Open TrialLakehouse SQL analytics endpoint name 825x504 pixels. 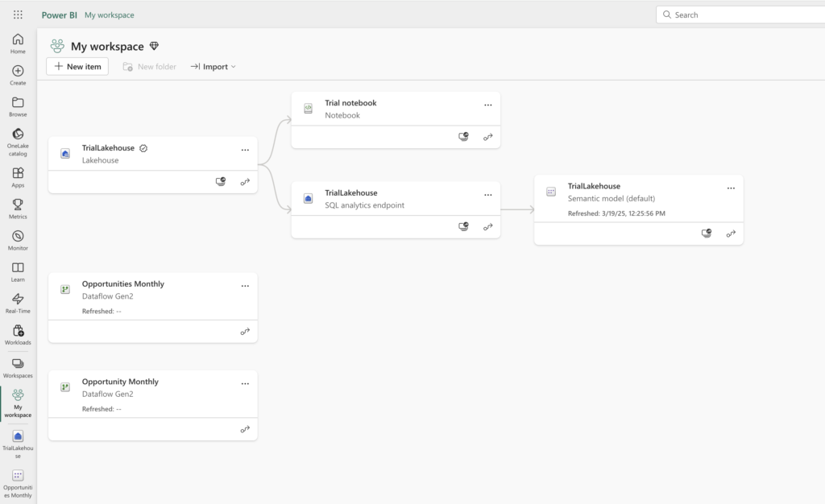click(351, 193)
